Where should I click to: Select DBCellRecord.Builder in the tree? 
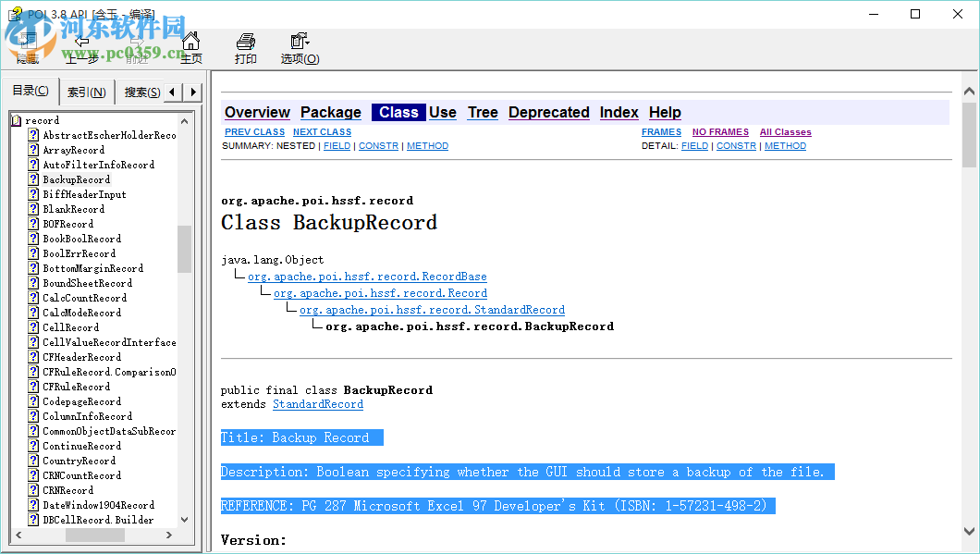pyautogui.click(x=98, y=520)
